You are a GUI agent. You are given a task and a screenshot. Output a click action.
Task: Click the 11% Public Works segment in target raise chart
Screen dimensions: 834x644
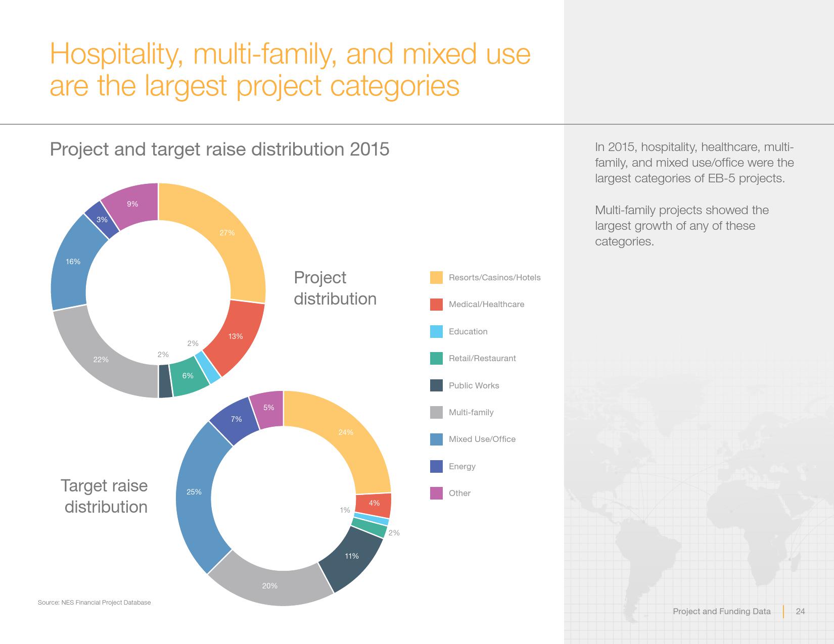pyautogui.click(x=352, y=556)
